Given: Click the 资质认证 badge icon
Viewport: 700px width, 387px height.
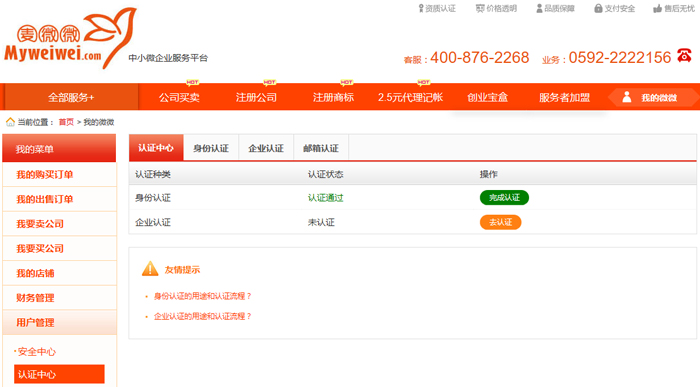Looking at the screenshot, I should (421, 8).
